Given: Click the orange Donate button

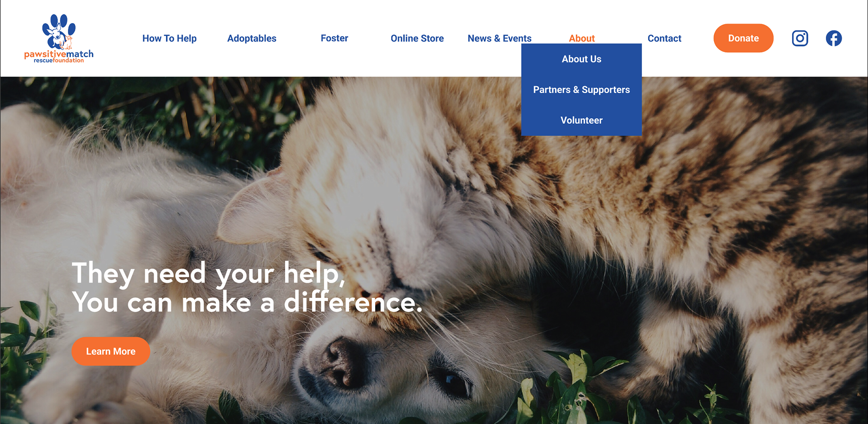Looking at the screenshot, I should [x=744, y=38].
